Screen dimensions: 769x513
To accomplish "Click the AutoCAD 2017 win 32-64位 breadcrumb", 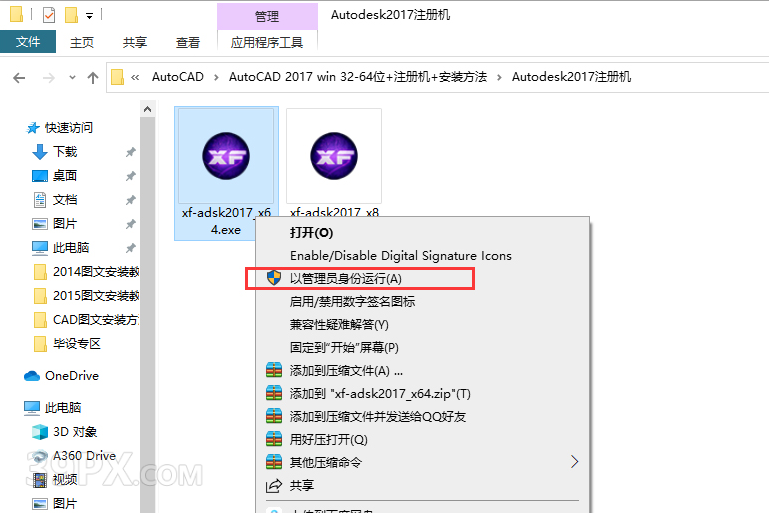I will coord(358,77).
